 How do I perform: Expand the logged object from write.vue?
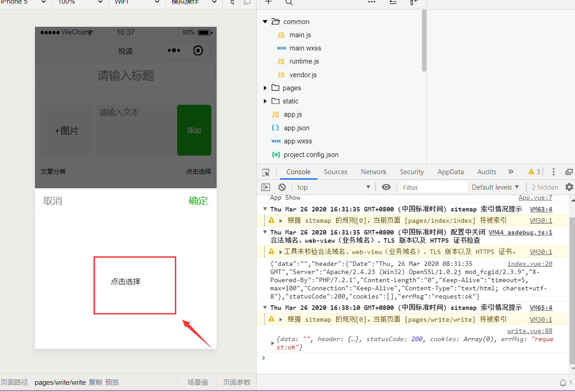point(273,343)
